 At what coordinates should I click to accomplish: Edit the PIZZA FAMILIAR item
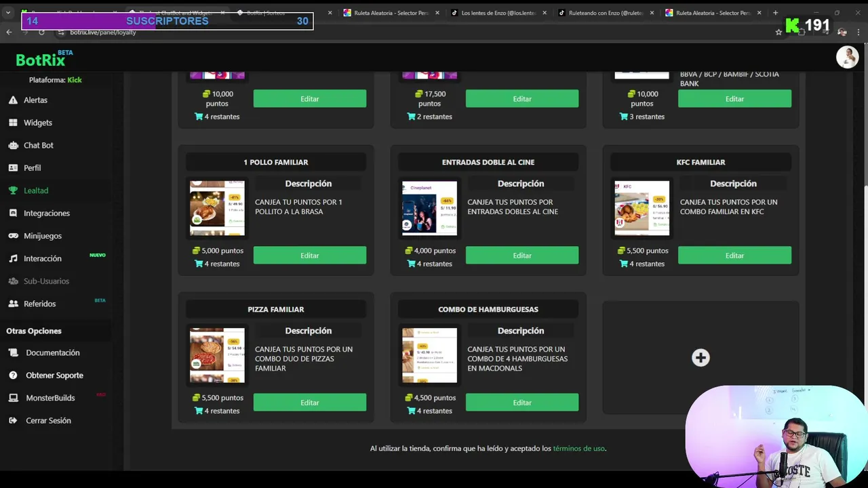pyautogui.click(x=310, y=403)
